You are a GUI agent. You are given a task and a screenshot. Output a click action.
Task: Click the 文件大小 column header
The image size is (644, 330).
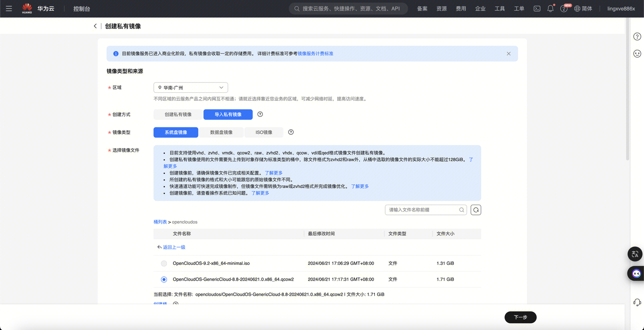click(445, 234)
